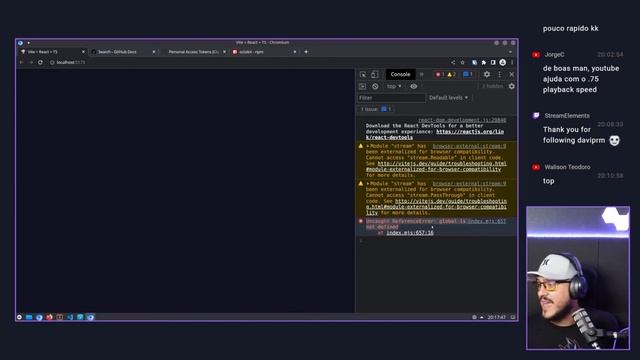Open index.mjs:657:16 stack trace link

click(410, 233)
